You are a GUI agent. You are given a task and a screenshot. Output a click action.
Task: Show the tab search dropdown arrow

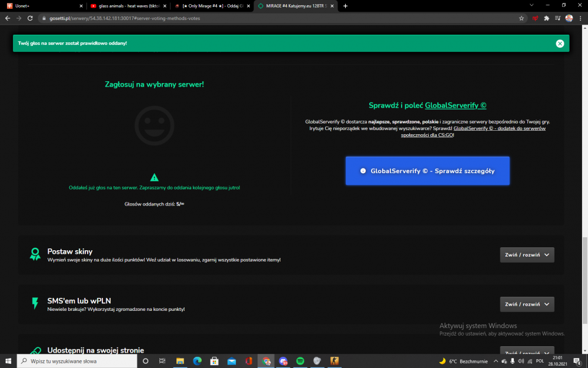pyautogui.click(x=532, y=5)
